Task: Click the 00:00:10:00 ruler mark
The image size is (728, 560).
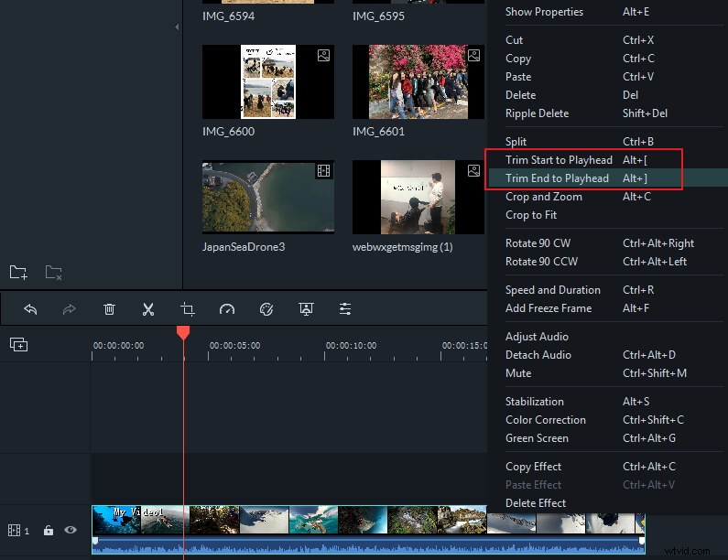Action: tap(351, 346)
